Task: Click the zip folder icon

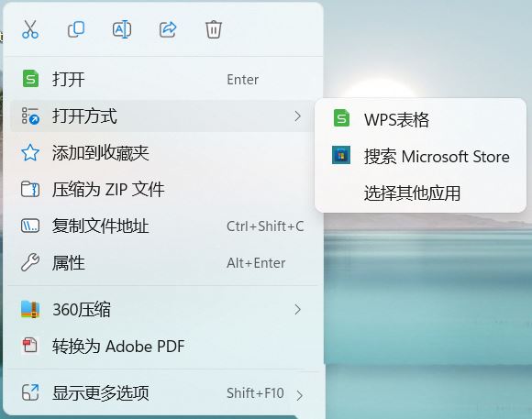Action: click(x=30, y=189)
